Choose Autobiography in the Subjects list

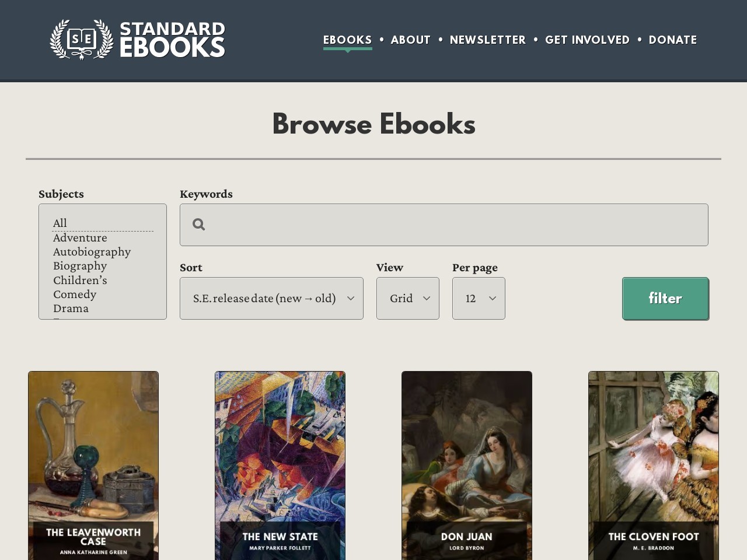pyautogui.click(x=92, y=251)
